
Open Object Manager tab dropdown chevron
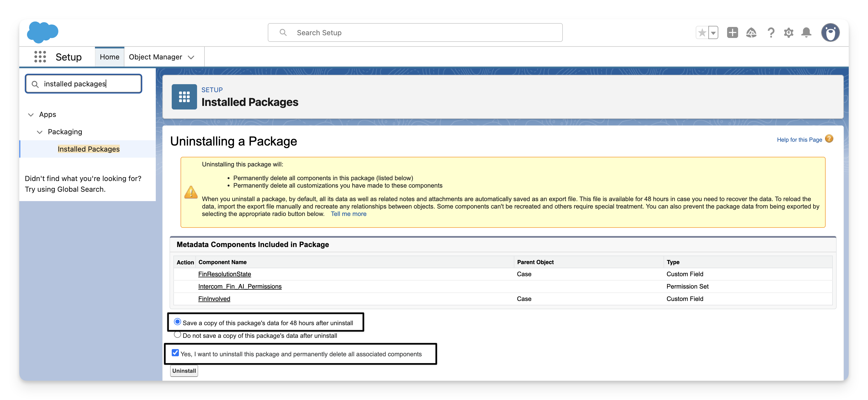pyautogui.click(x=191, y=57)
